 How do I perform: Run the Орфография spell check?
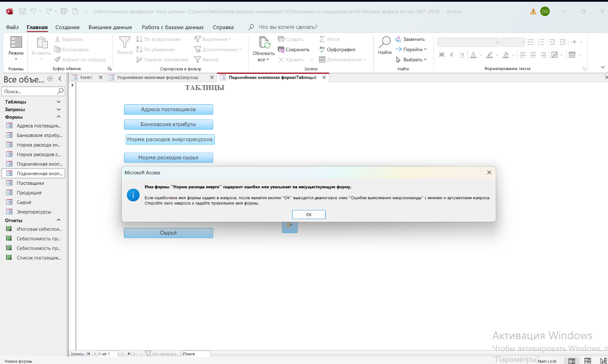[x=337, y=50]
